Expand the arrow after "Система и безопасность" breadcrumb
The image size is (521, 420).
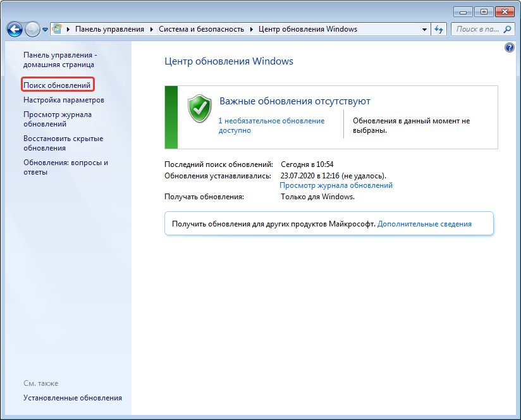pyautogui.click(x=252, y=29)
